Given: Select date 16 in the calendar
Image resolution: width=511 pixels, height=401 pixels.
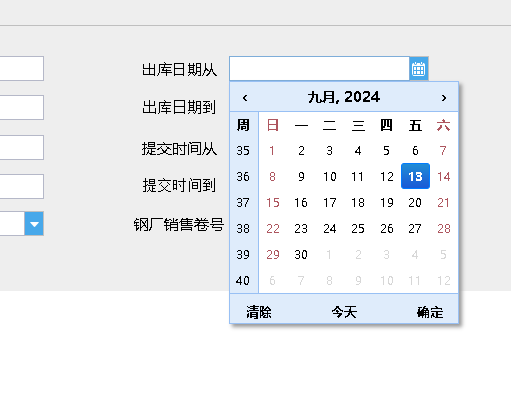Looking at the screenshot, I should [x=301, y=202].
